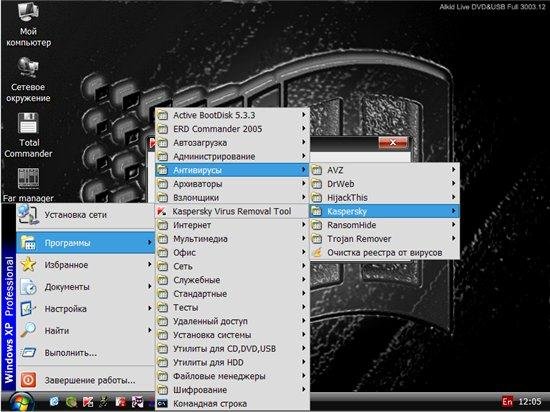Open the Стандартные menu entry
This screenshot has height=412, width=550.
[232, 293]
